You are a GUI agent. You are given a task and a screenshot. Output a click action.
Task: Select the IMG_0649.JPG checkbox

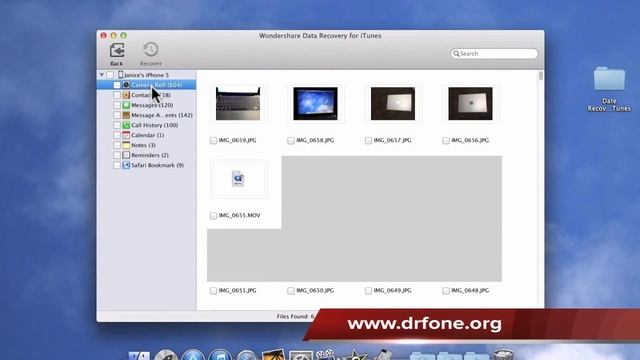(x=368, y=291)
